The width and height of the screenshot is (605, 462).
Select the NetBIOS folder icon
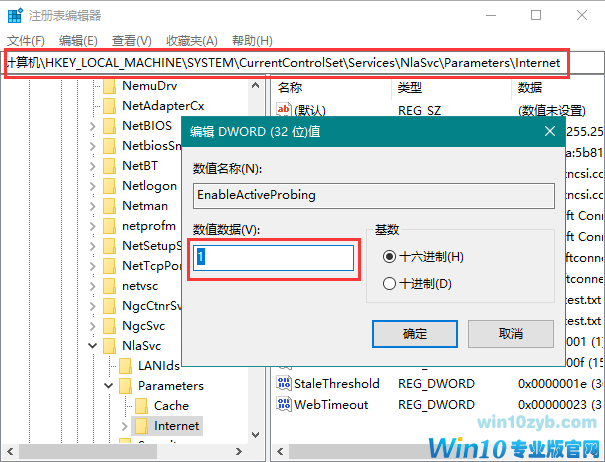coord(110,126)
